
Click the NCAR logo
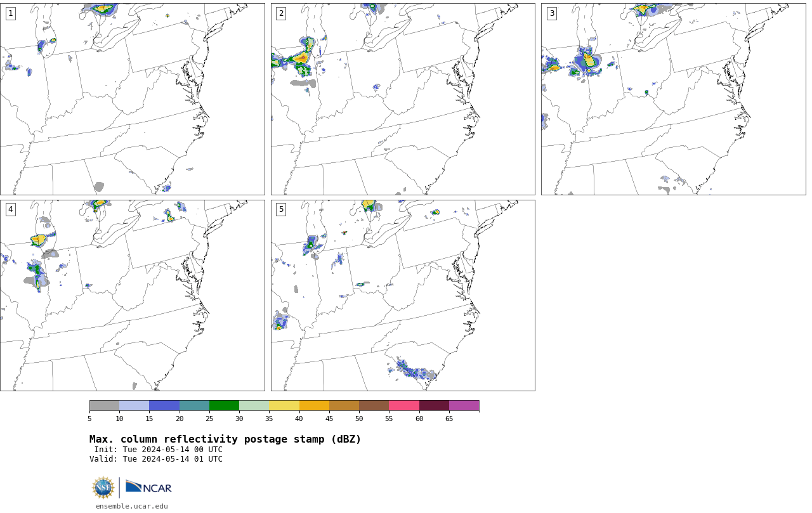point(148,487)
